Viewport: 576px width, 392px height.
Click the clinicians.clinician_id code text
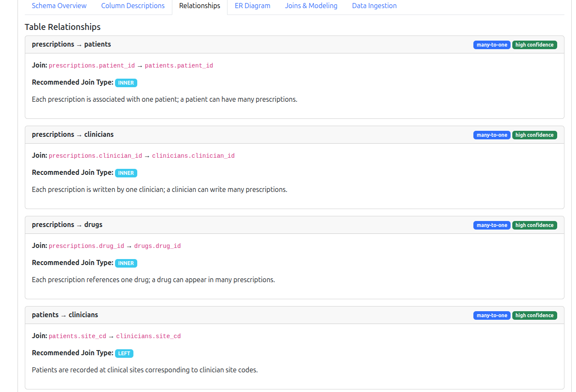[193, 156]
